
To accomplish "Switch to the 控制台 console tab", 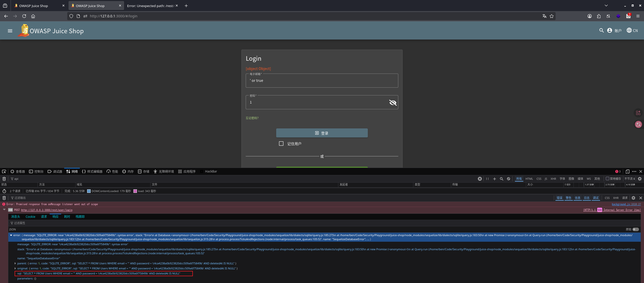I will point(36,171).
